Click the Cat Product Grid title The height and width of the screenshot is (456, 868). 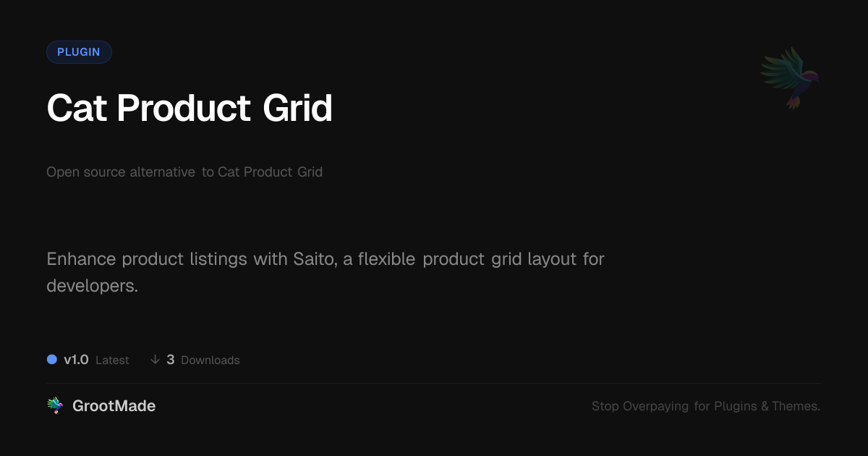click(190, 109)
